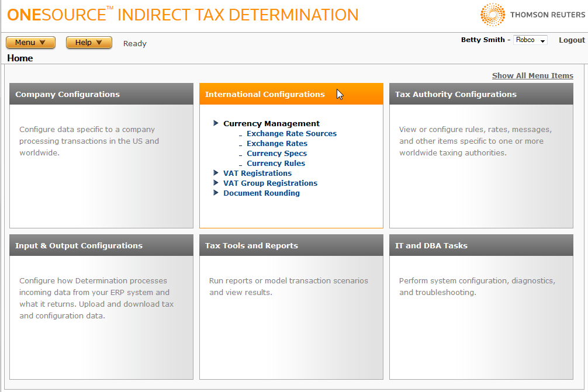Open the Menu dropdown button
The height and width of the screenshot is (392, 588).
point(30,43)
